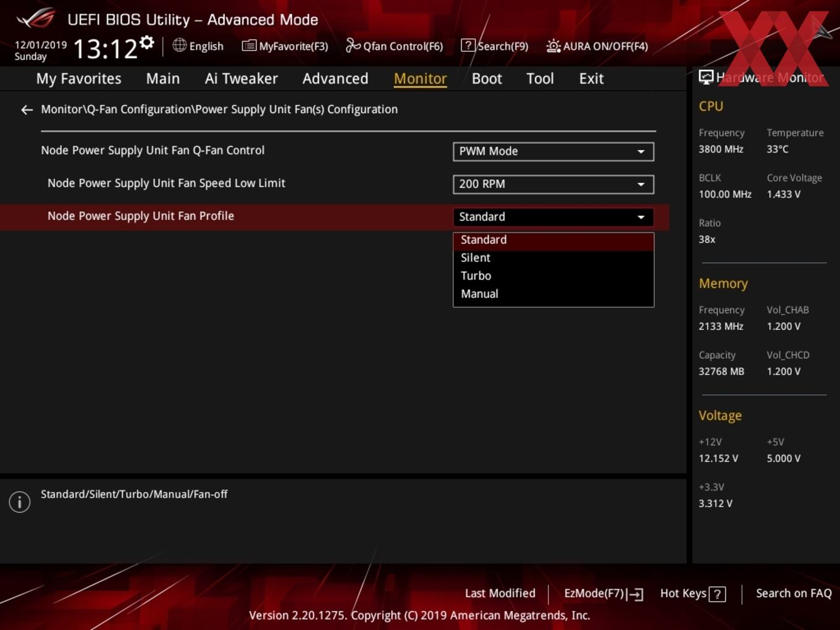Click the Monitor\Q-Fan Configuration breadcrumb path

(219, 109)
